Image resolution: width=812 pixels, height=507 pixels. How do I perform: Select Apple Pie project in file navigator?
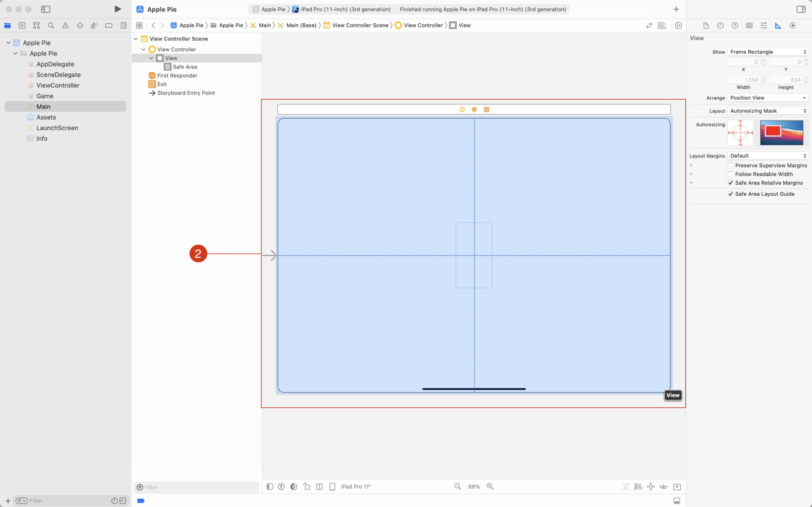click(36, 42)
